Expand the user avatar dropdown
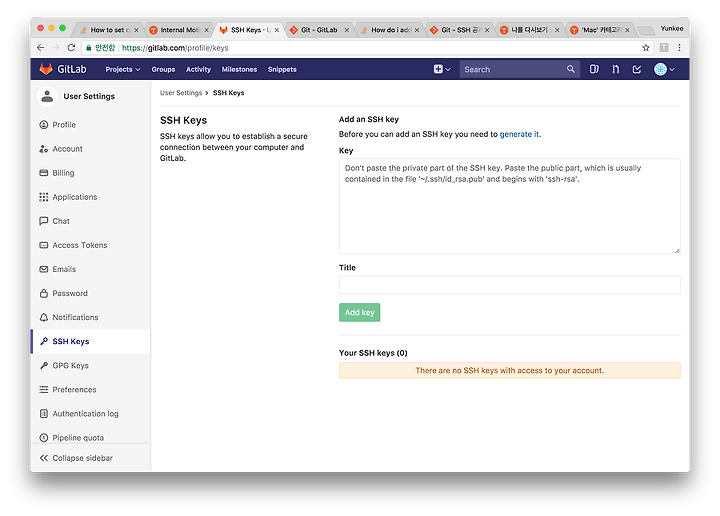The image size is (720, 516). click(x=664, y=69)
